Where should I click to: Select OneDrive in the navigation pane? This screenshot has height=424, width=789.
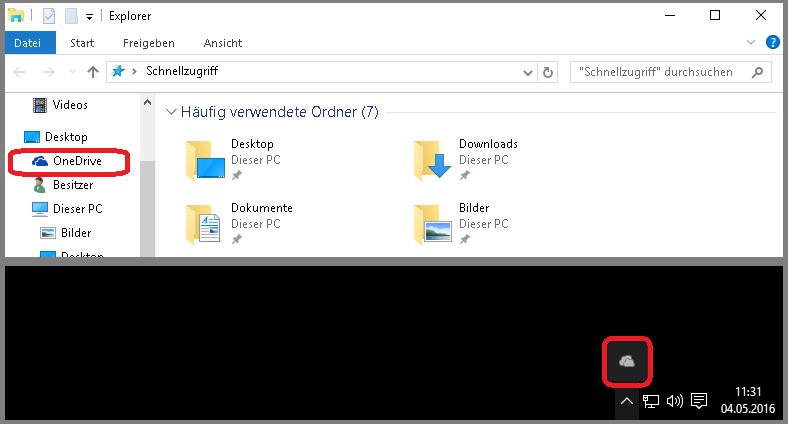[77, 161]
